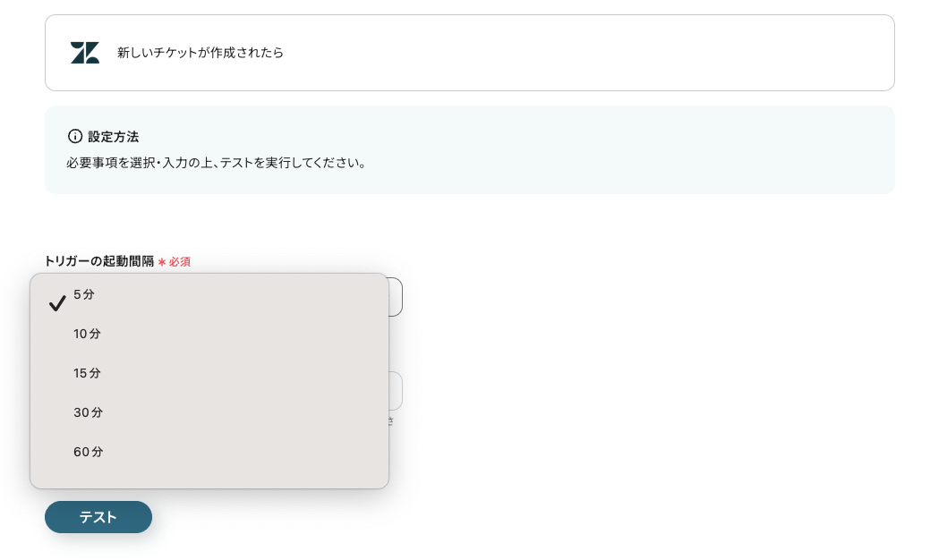Click the Zendesk icon in the trigger card
Screen dimensions: 947x560
84,53
